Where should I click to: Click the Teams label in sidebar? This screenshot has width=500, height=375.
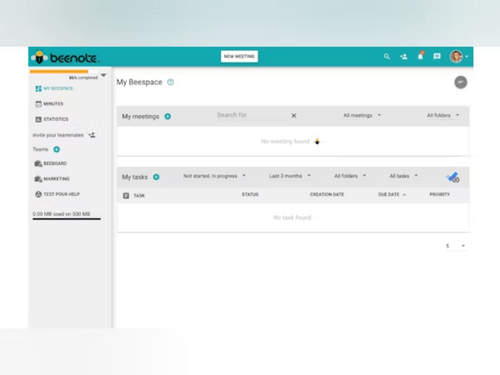(40, 149)
